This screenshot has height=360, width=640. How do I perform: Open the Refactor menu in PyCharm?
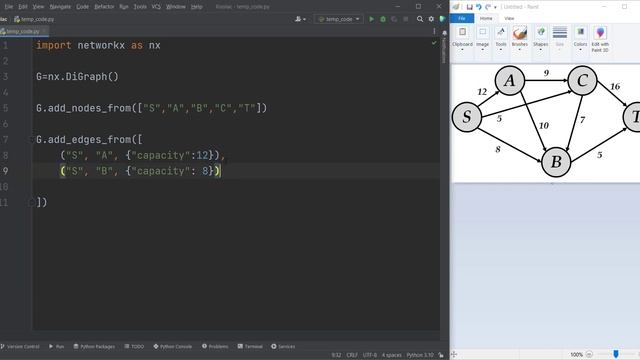[x=104, y=7]
